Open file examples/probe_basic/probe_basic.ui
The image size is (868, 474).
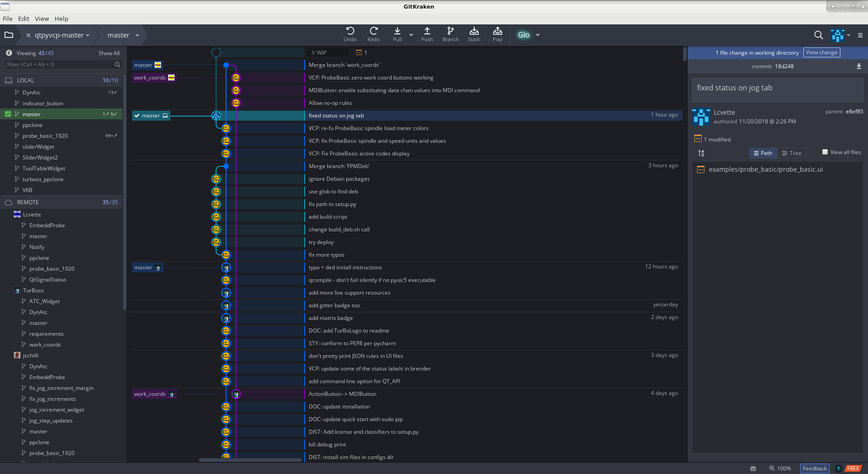765,169
